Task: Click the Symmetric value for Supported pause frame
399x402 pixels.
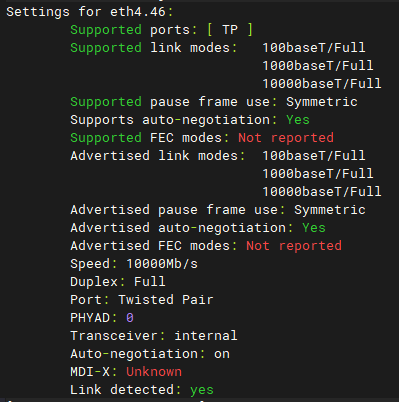Action: [322, 102]
